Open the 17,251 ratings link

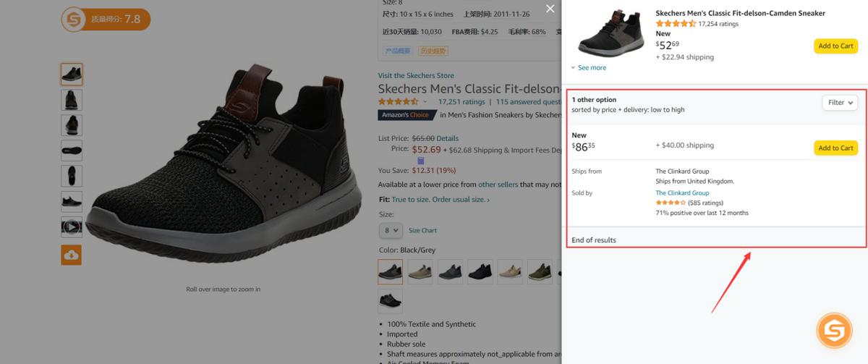pyautogui.click(x=461, y=102)
